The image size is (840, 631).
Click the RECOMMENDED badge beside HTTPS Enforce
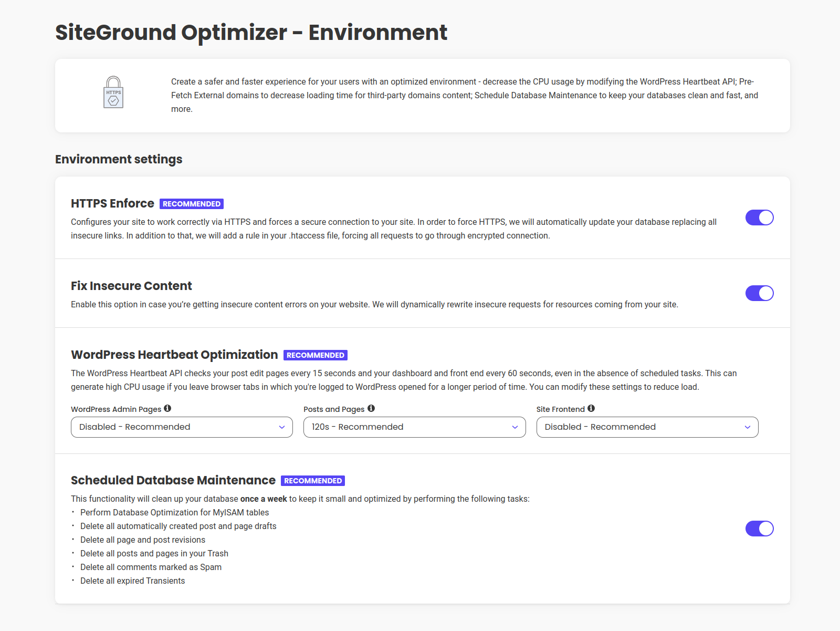click(x=192, y=204)
